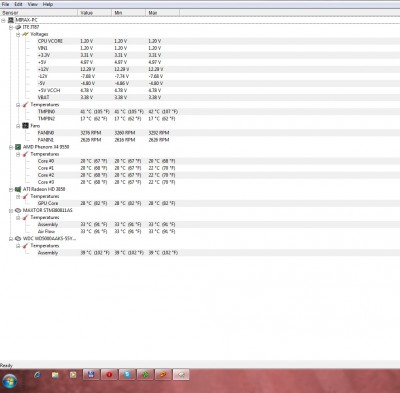Open the View menu
The width and height of the screenshot is (400, 393).
click(32, 4)
